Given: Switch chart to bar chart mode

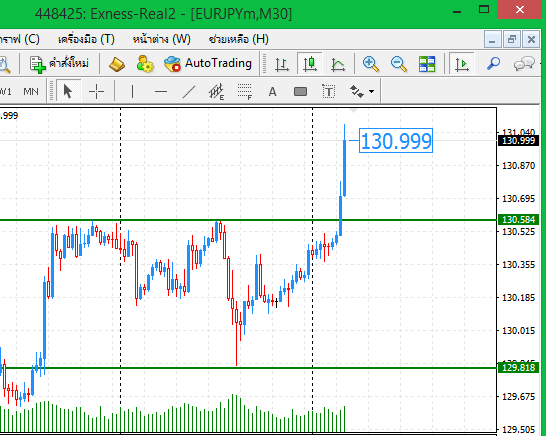Looking at the screenshot, I should point(282,64).
